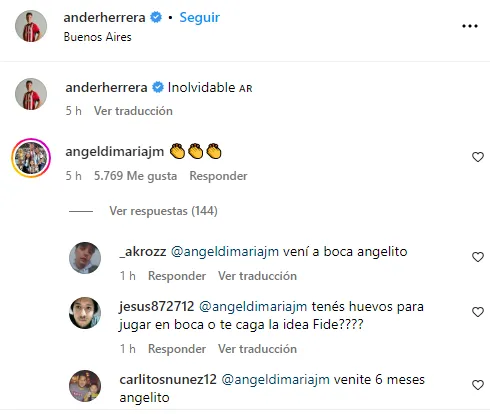The width and height of the screenshot is (490, 414).
Task: Follow anderherrera with Seguir link
Action: pyautogui.click(x=200, y=17)
